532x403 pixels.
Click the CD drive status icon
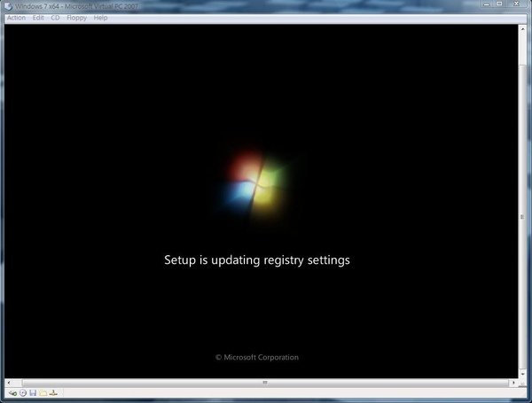(23, 393)
